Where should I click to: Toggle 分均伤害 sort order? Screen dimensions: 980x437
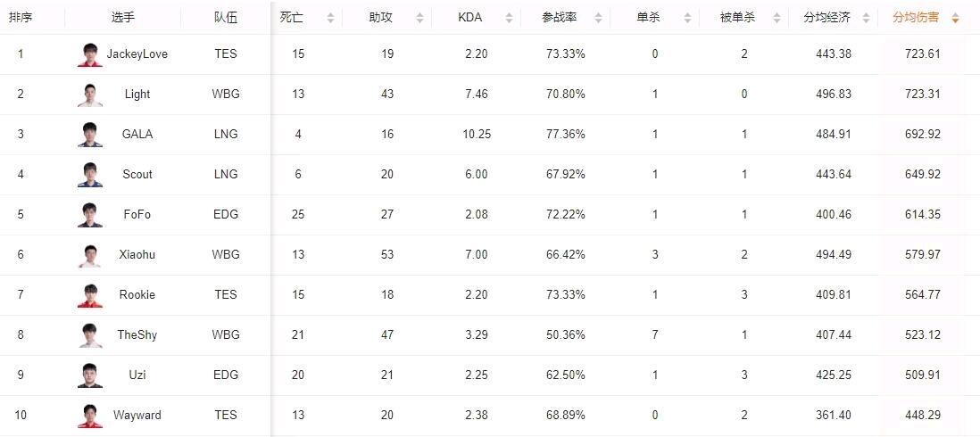point(955,18)
